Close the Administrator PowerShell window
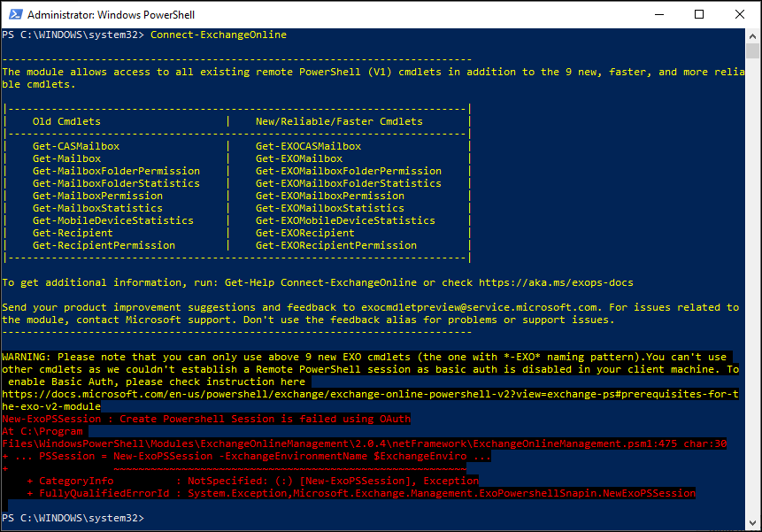This screenshot has height=532, width=762. 740,14
